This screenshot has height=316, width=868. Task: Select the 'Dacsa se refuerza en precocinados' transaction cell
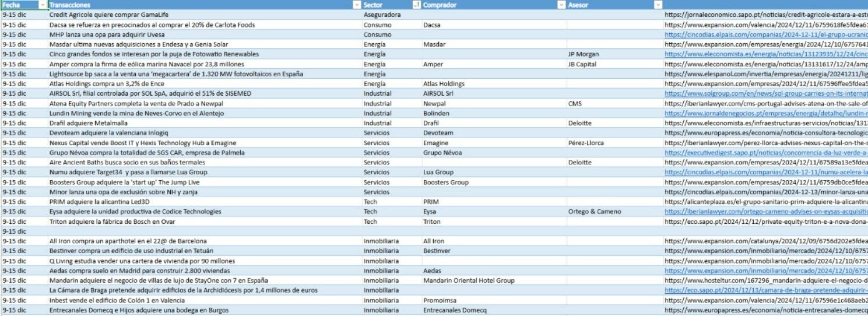[x=205, y=24]
